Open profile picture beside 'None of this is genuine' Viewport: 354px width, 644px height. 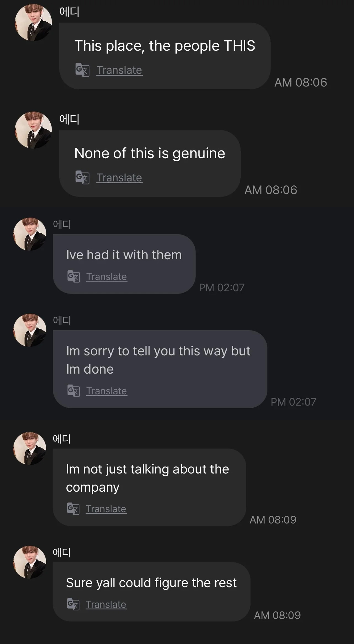pos(33,130)
